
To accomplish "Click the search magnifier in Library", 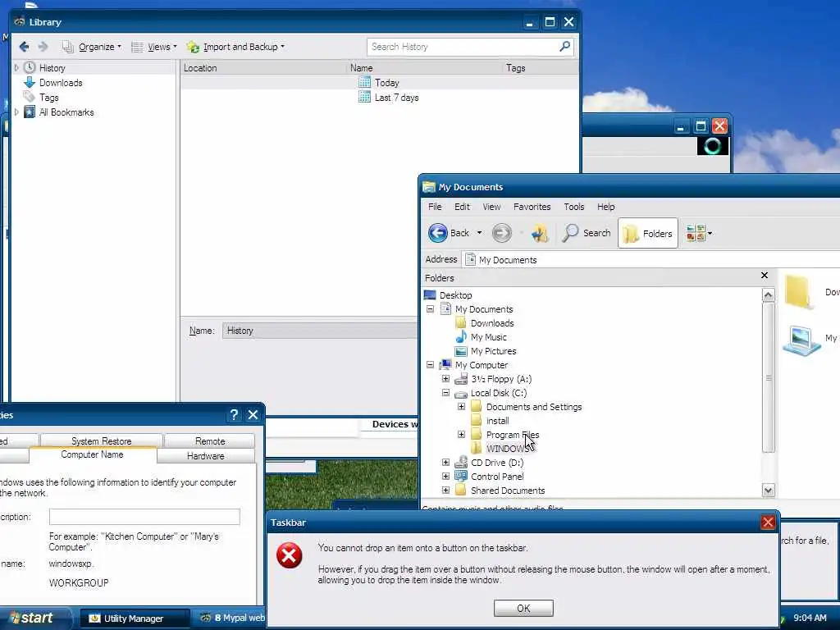I will click(564, 47).
